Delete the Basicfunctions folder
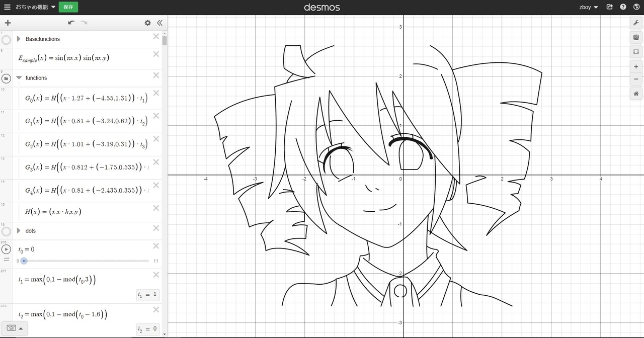The width and height of the screenshot is (644, 338). pyautogui.click(x=156, y=36)
